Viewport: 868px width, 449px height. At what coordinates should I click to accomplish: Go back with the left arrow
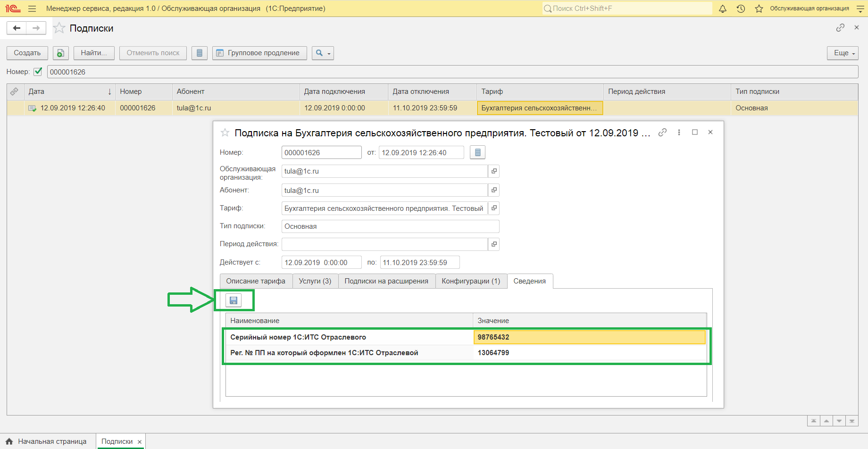(x=17, y=28)
